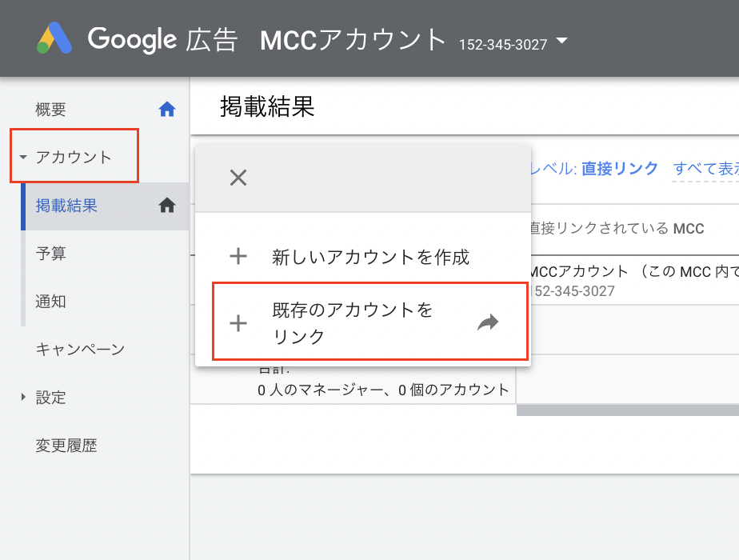Open キャンペーン in the sidebar

pyautogui.click(x=80, y=349)
